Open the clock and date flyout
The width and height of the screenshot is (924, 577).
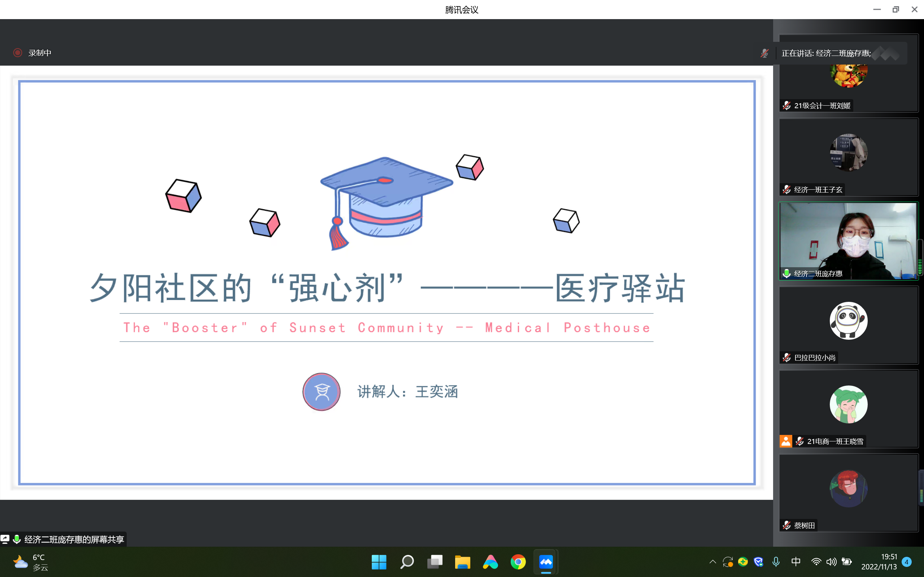click(x=879, y=562)
